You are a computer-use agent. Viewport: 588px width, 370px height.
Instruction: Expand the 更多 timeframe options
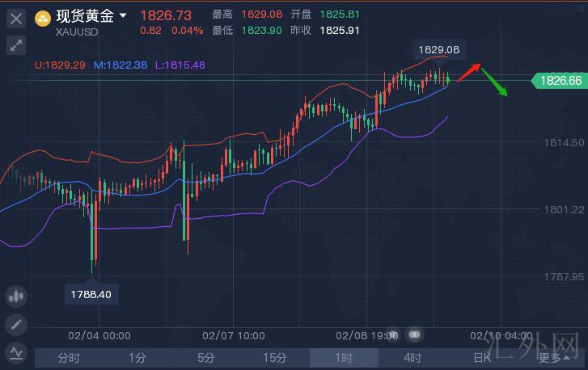point(551,358)
